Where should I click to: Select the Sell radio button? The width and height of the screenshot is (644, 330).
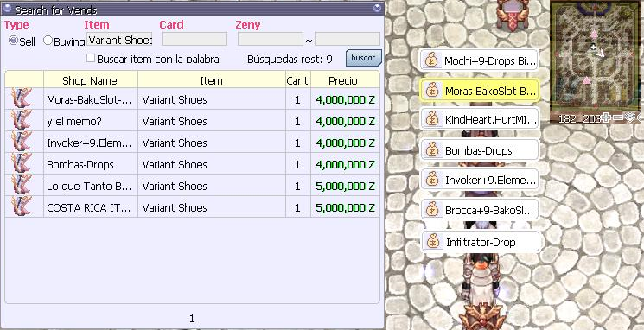tap(13, 41)
